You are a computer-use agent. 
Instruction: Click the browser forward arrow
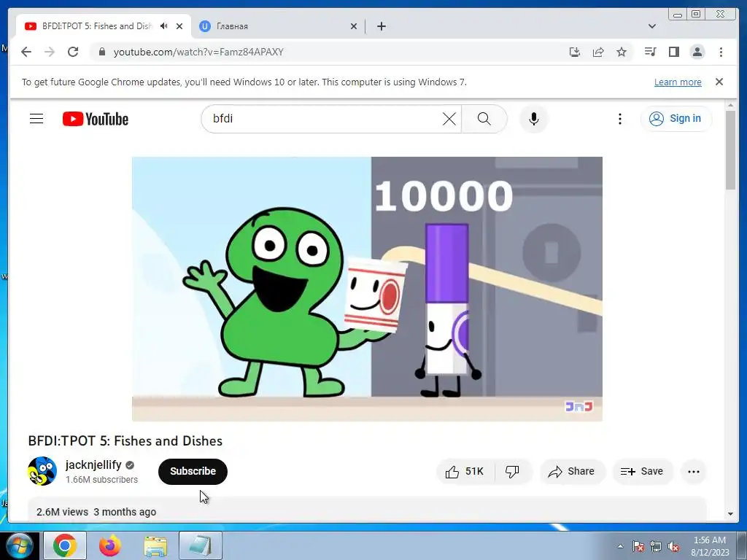coord(50,52)
